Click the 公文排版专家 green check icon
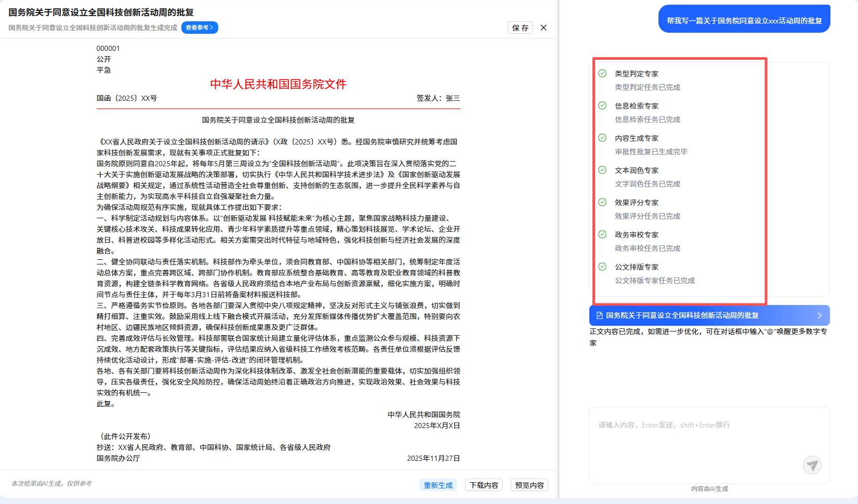 602,267
